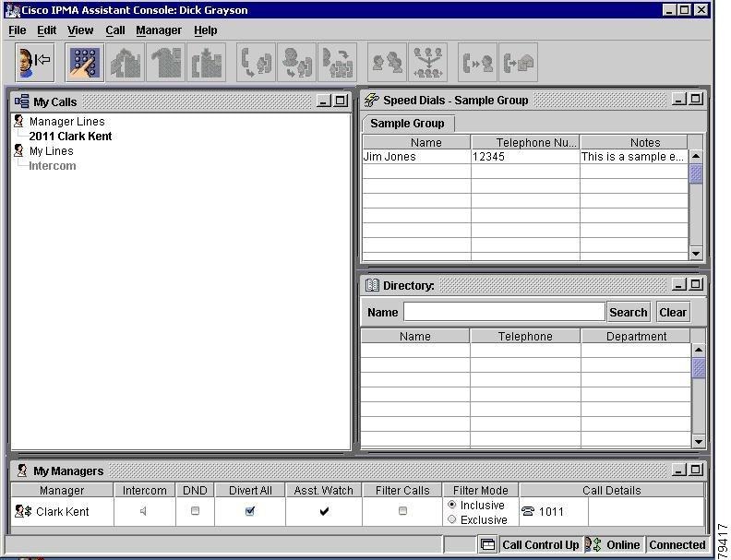Click the My Calls panel icon

tap(21, 101)
